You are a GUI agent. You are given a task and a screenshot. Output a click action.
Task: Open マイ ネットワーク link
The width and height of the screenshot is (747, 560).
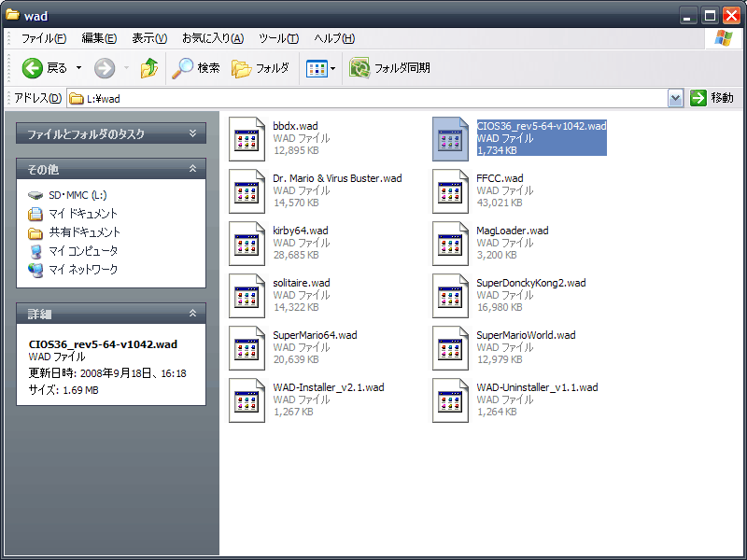pos(83,270)
